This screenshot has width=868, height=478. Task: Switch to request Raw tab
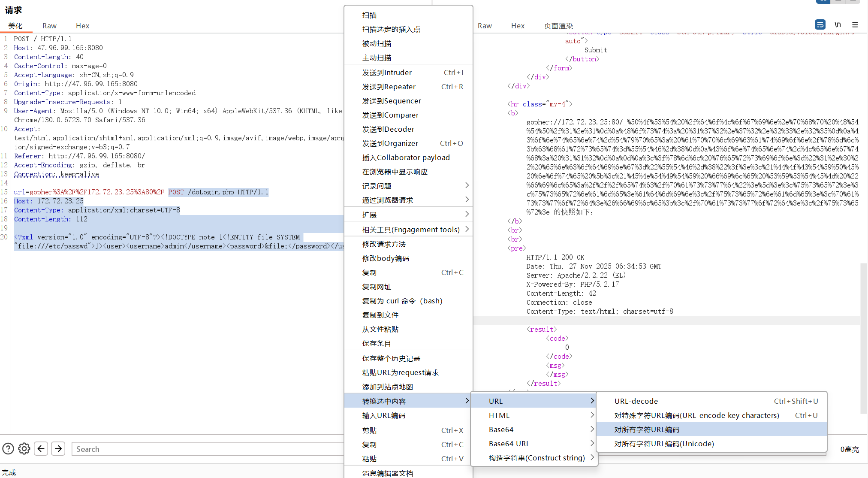(49, 26)
